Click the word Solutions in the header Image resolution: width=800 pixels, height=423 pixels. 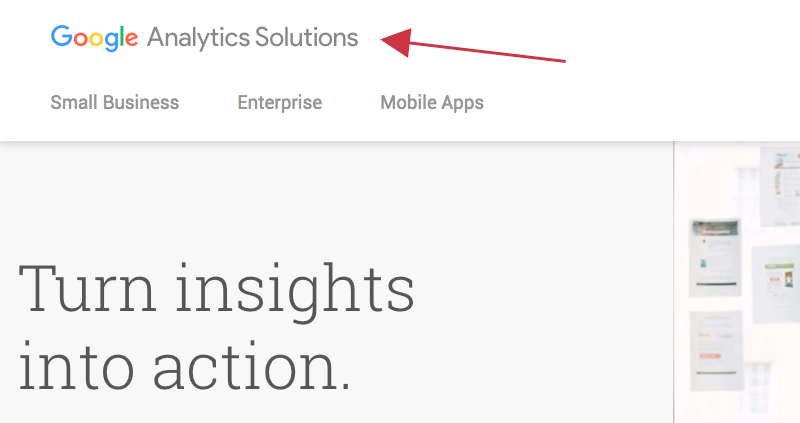point(308,38)
